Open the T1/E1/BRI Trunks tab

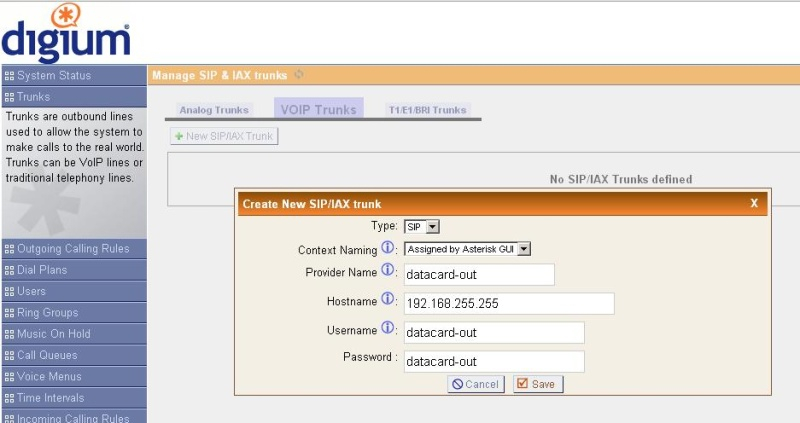coord(427,110)
